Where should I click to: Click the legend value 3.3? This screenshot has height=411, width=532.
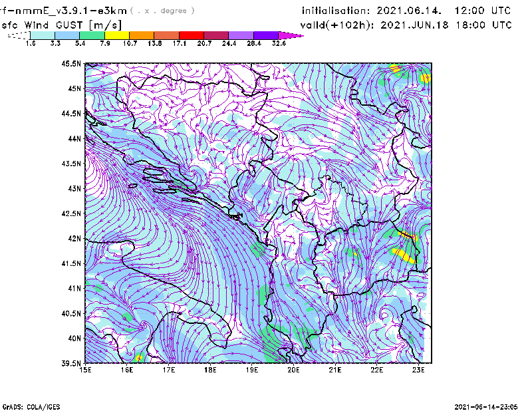tap(55, 43)
